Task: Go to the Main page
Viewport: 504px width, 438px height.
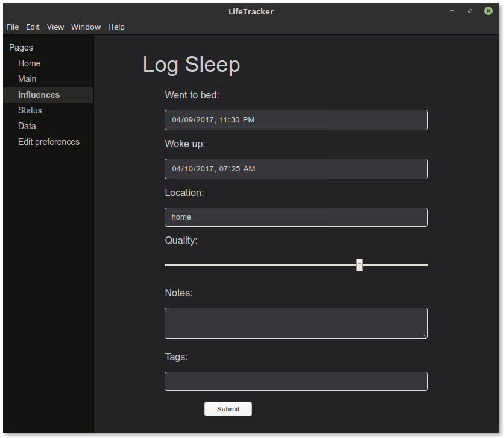Action: (x=48, y=79)
